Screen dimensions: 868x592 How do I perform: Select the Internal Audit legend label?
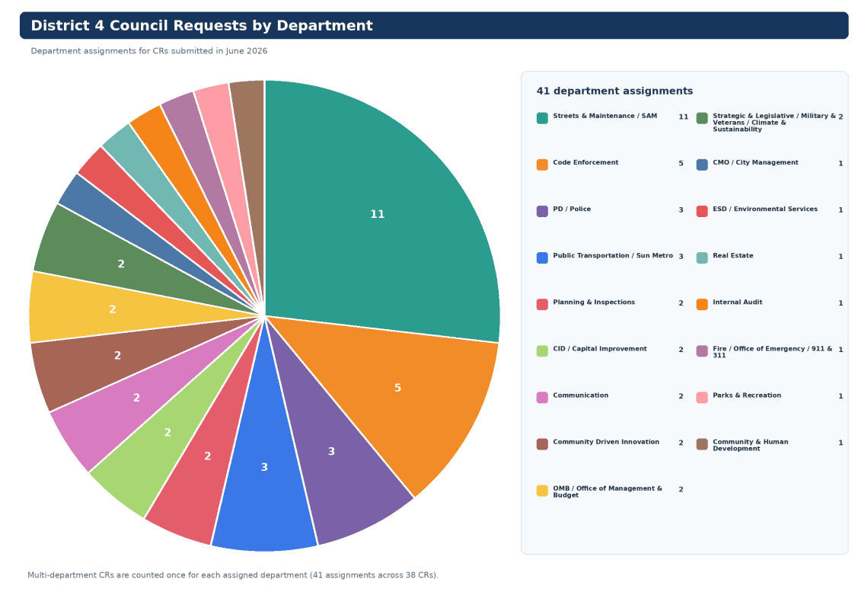(737, 302)
